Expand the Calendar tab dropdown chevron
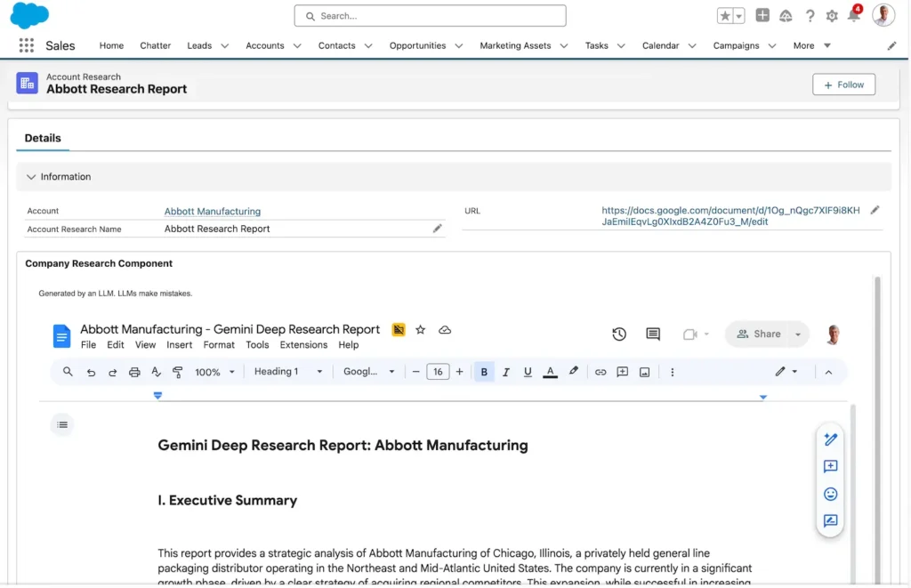 (691, 46)
